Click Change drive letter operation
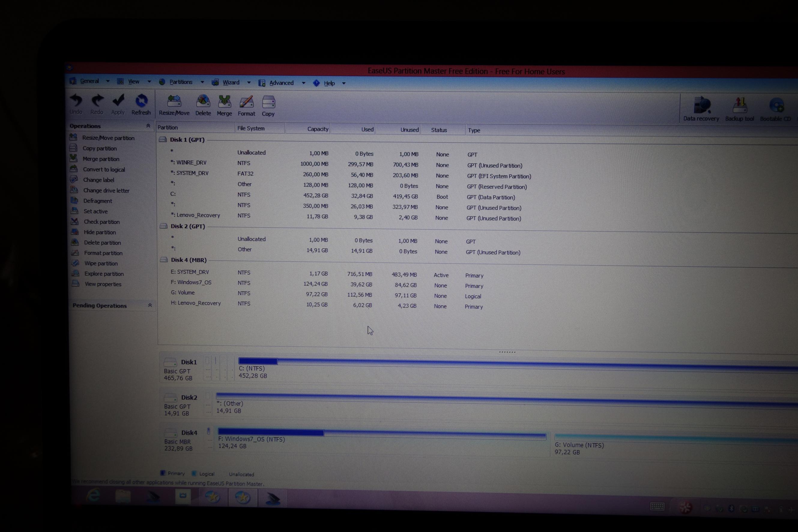This screenshot has width=798, height=532. 106,190
